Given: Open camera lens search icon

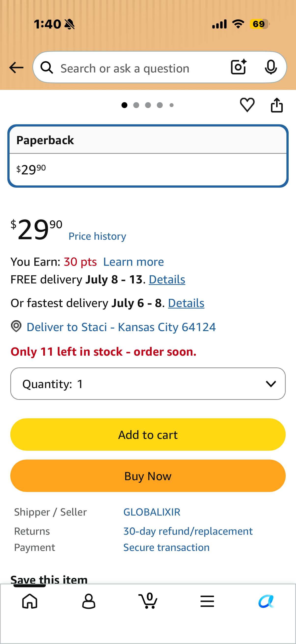Looking at the screenshot, I should (x=239, y=67).
